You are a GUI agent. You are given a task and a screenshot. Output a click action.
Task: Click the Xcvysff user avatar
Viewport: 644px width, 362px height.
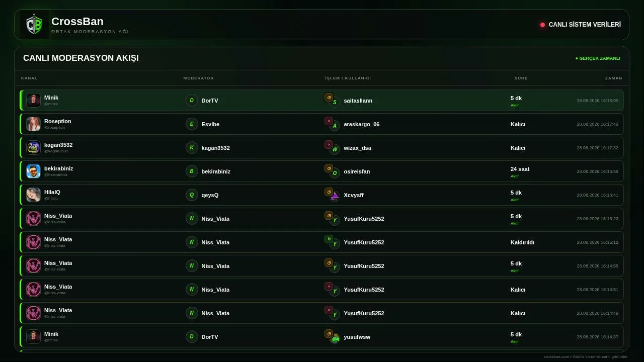tap(335, 196)
